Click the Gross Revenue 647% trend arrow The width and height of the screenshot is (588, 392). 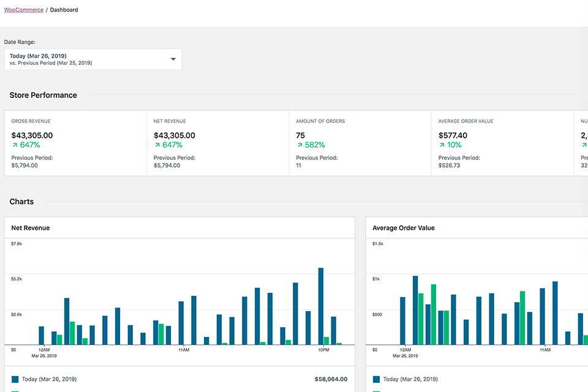tap(15, 145)
